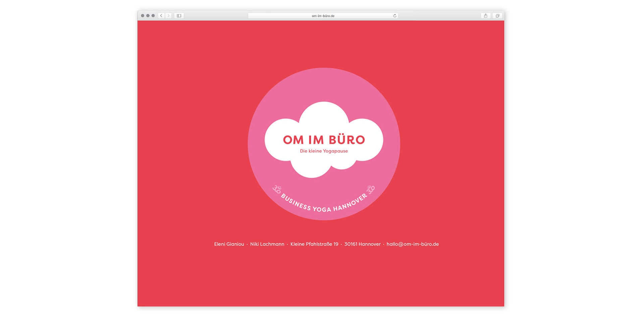644x321 pixels.
Task: Click the right Om symbol in the circle
Action: point(371,189)
